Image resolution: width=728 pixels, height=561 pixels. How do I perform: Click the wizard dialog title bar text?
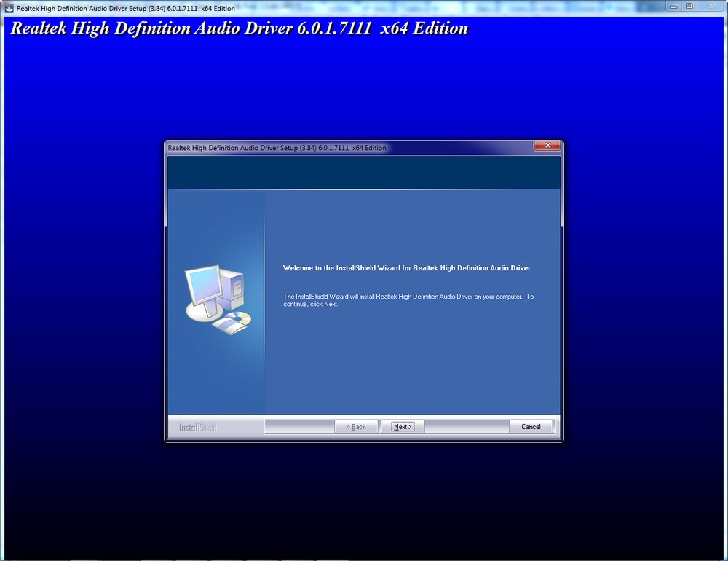pyautogui.click(x=277, y=147)
